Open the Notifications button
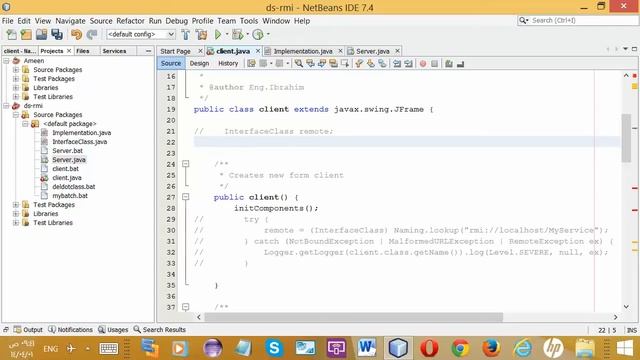Image resolution: width=640 pixels, height=360 pixels. click(x=70, y=329)
